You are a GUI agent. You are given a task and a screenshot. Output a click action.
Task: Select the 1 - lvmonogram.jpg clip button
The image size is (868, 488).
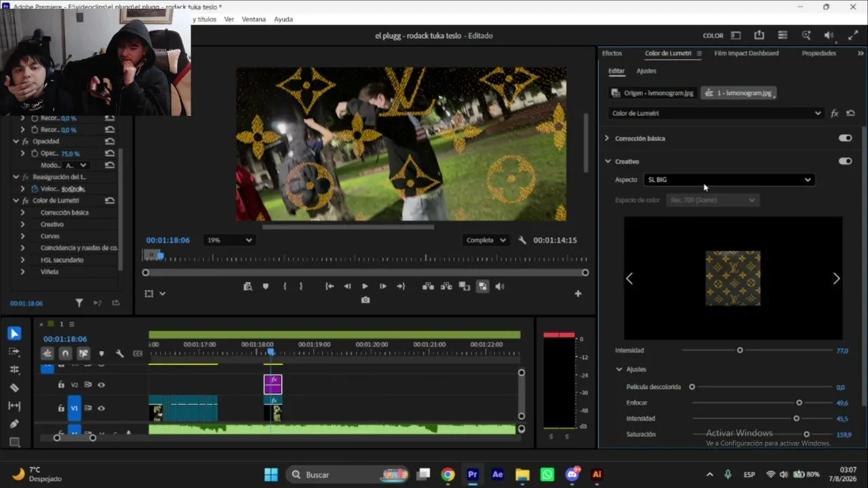pos(738,93)
